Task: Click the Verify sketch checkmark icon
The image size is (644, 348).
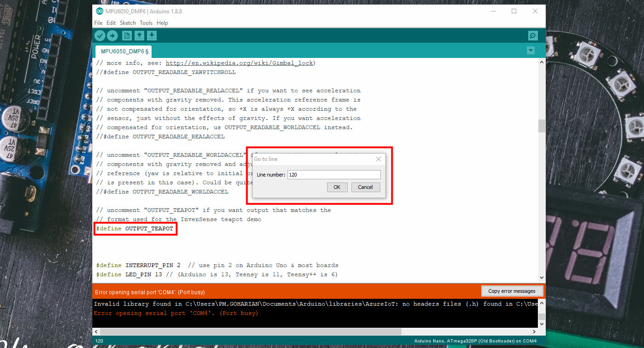Action: [x=100, y=36]
